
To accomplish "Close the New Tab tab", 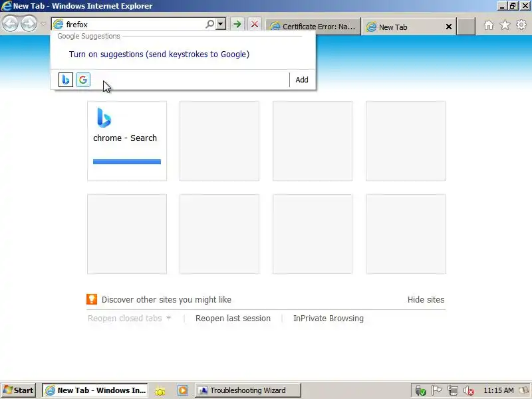I will click(x=448, y=27).
